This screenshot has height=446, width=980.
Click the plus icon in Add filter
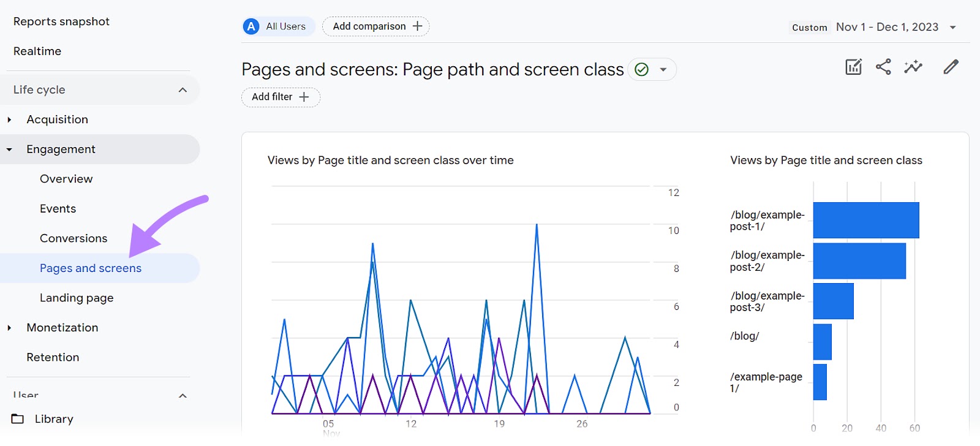click(x=304, y=97)
